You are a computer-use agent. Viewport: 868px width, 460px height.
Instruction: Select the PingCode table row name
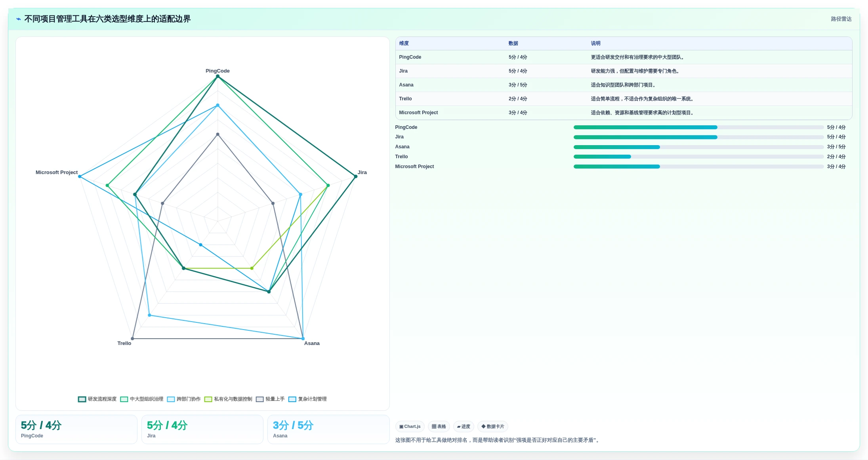[x=410, y=57]
